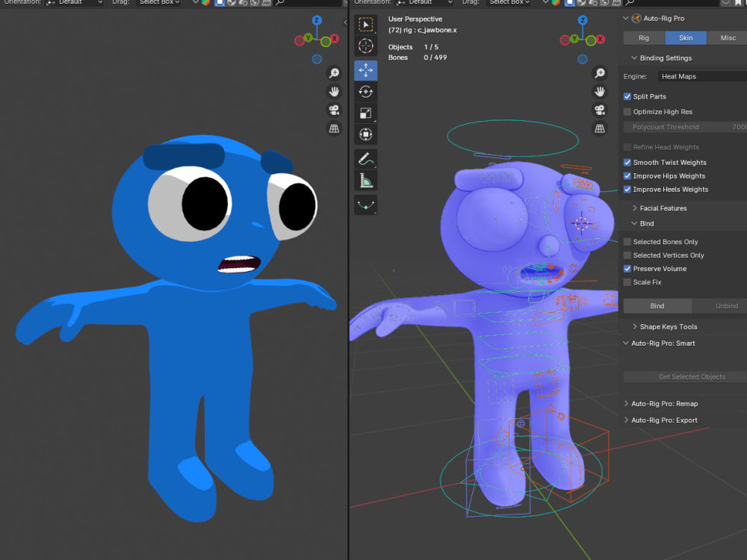The image size is (747, 560).
Task: Switch to the Misc tab
Action: tap(728, 37)
